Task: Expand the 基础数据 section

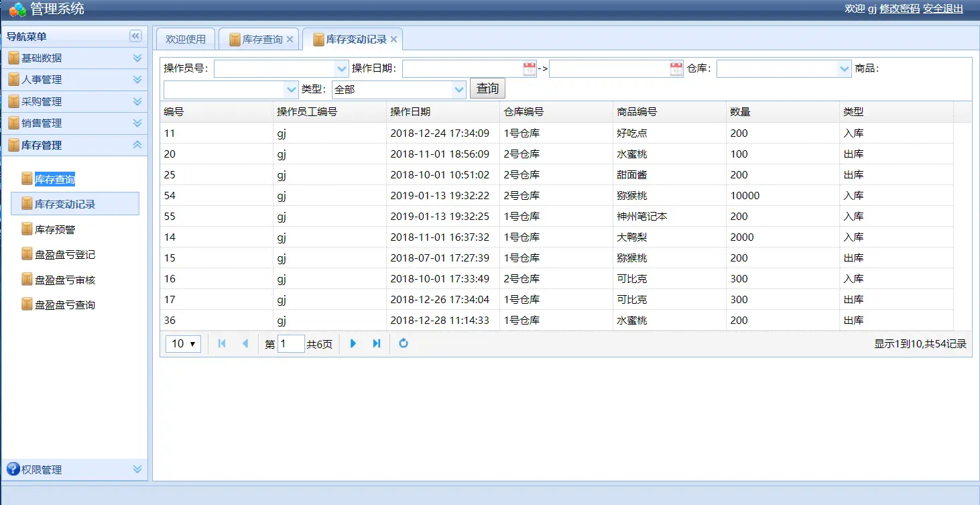Action: pos(137,58)
